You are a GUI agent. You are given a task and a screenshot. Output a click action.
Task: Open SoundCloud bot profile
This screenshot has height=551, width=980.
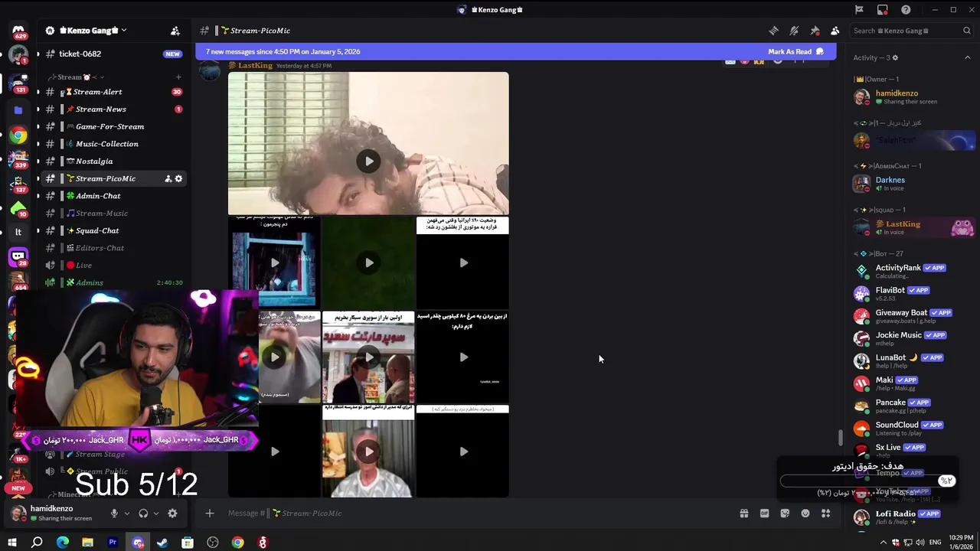[x=914, y=429]
